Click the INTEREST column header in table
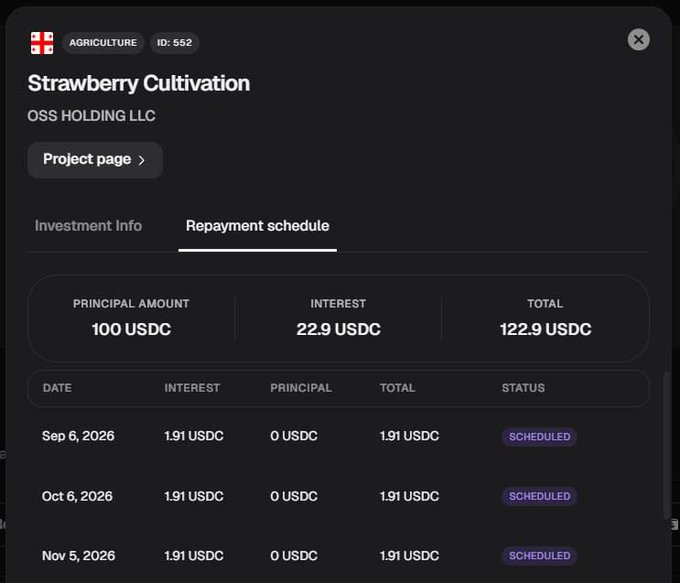Image resolution: width=680 pixels, height=583 pixels. tap(192, 388)
